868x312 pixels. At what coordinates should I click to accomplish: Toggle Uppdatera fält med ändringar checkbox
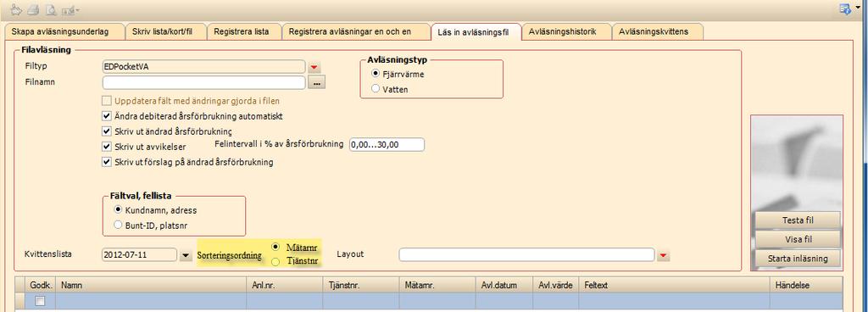coord(107,101)
